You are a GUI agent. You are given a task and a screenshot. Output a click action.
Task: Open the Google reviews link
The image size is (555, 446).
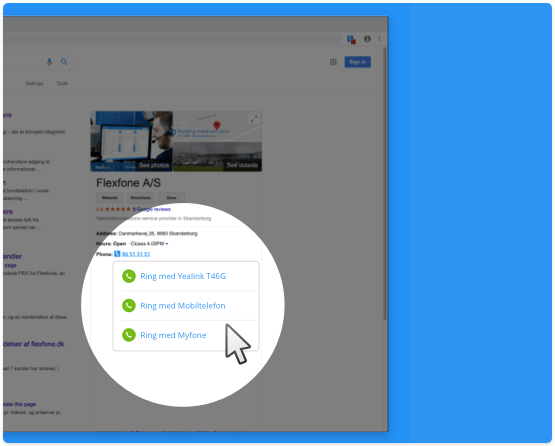tap(151, 209)
